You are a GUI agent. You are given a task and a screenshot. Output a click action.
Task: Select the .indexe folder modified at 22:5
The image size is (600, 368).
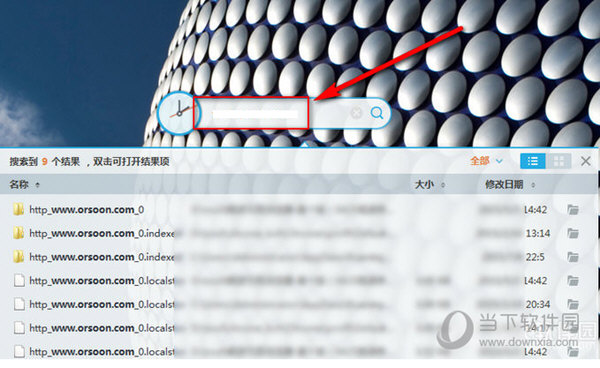click(x=102, y=257)
